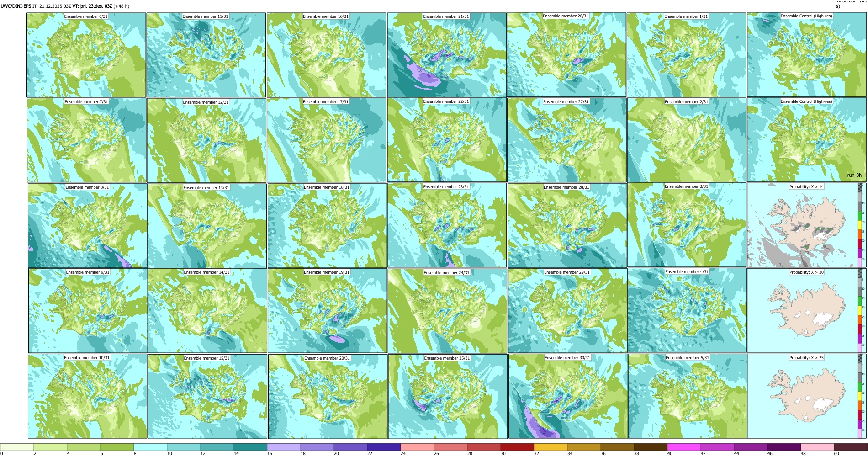Pick the 48–60 light pink legend swatch

tap(817, 447)
